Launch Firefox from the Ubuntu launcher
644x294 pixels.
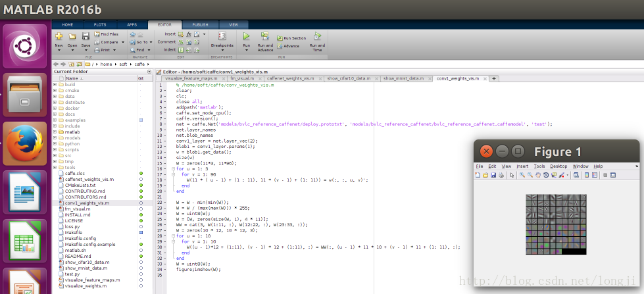point(24,145)
